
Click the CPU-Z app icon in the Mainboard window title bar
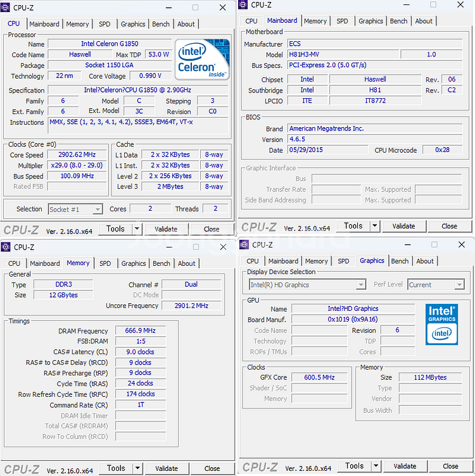click(x=243, y=4)
